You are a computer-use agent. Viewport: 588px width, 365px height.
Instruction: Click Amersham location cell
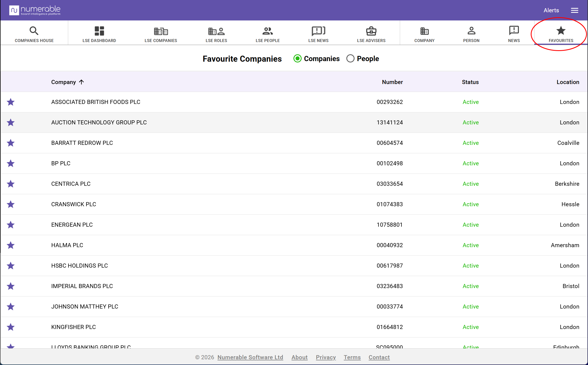565,245
